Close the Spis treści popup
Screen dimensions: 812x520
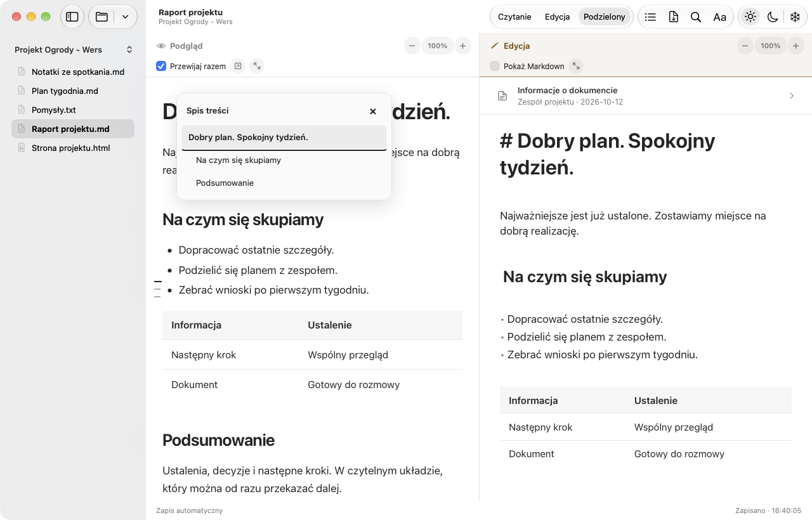coord(373,111)
